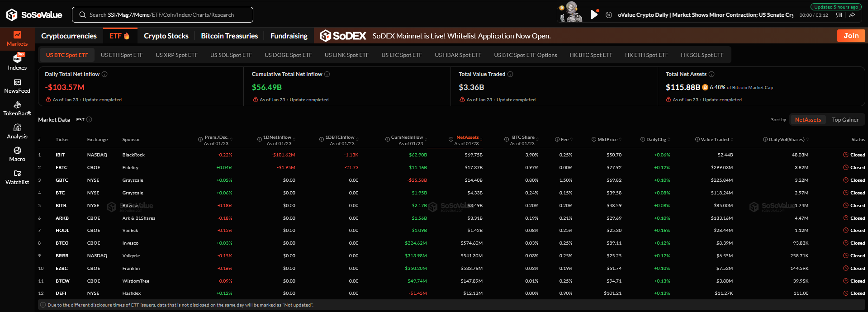Click info icon beside Daily Total Net Inflow
868x312 pixels.
[x=104, y=74]
